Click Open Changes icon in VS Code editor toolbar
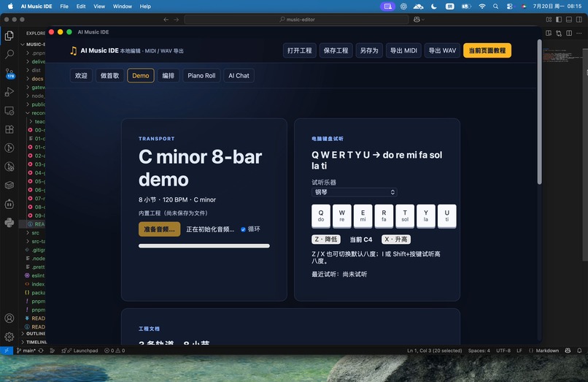Viewport: 588px width, 382px height. tap(559, 33)
